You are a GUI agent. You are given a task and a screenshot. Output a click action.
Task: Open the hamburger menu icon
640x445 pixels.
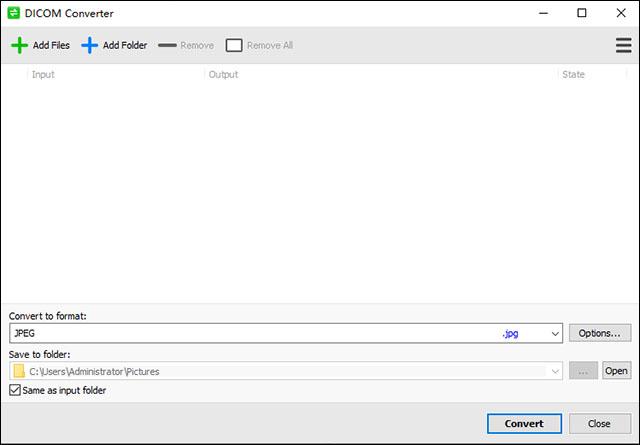coord(623,45)
